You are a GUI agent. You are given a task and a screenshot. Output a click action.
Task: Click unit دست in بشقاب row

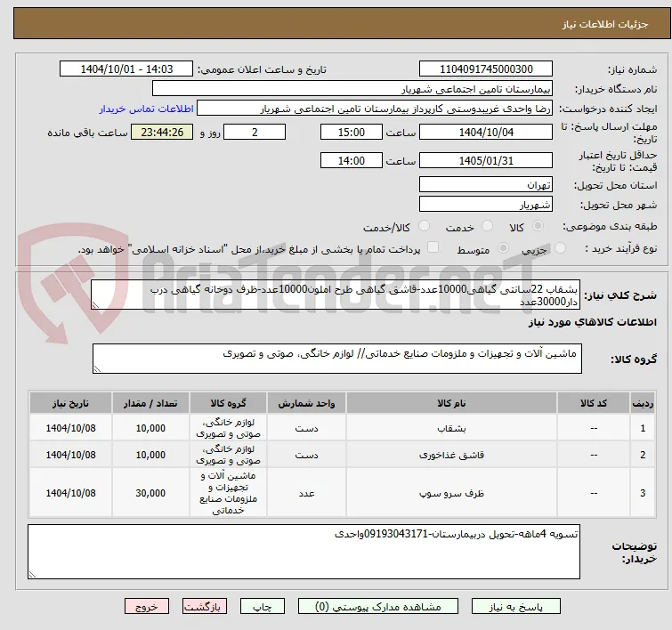coord(306,428)
